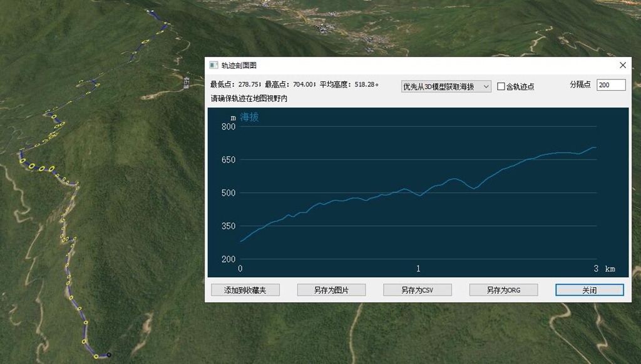Click the profile curve's highest point at right end
The width and height of the screenshot is (641, 364).
(x=593, y=148)
